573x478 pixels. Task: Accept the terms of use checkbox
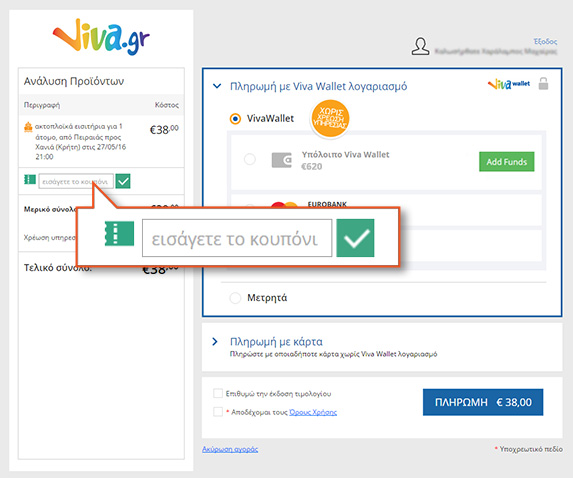(218, 412)
